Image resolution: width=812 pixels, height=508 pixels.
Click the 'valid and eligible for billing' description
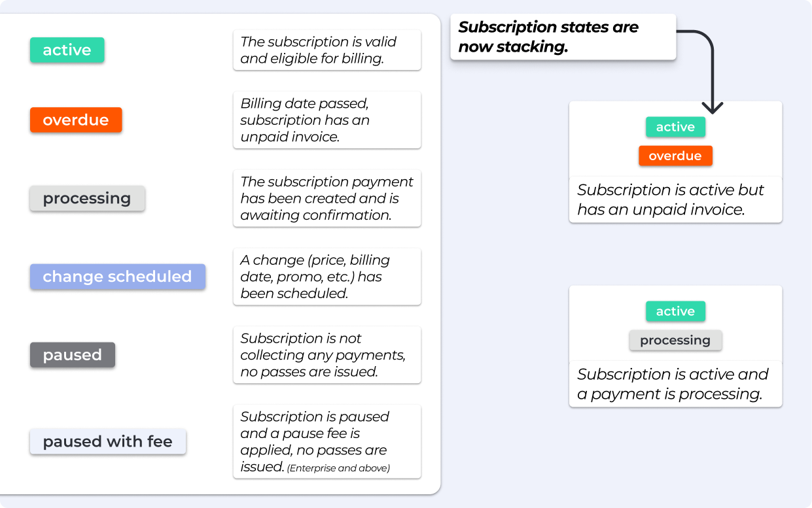[327, 50]
